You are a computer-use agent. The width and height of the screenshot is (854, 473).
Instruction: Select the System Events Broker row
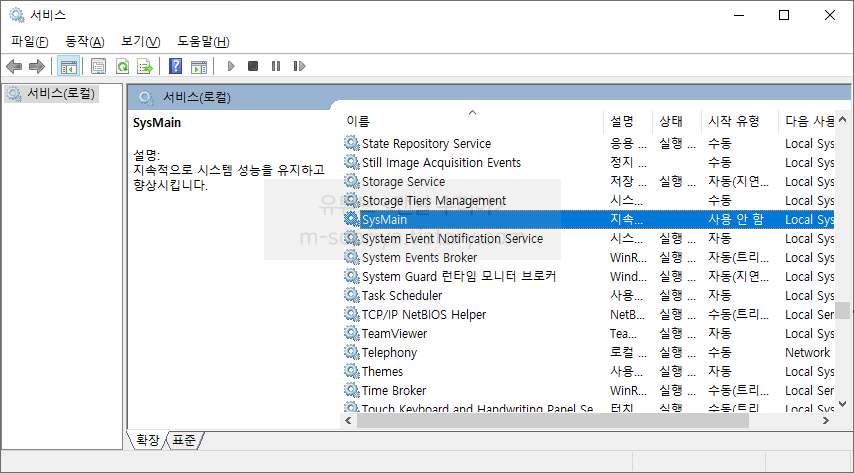click(589, 258)
